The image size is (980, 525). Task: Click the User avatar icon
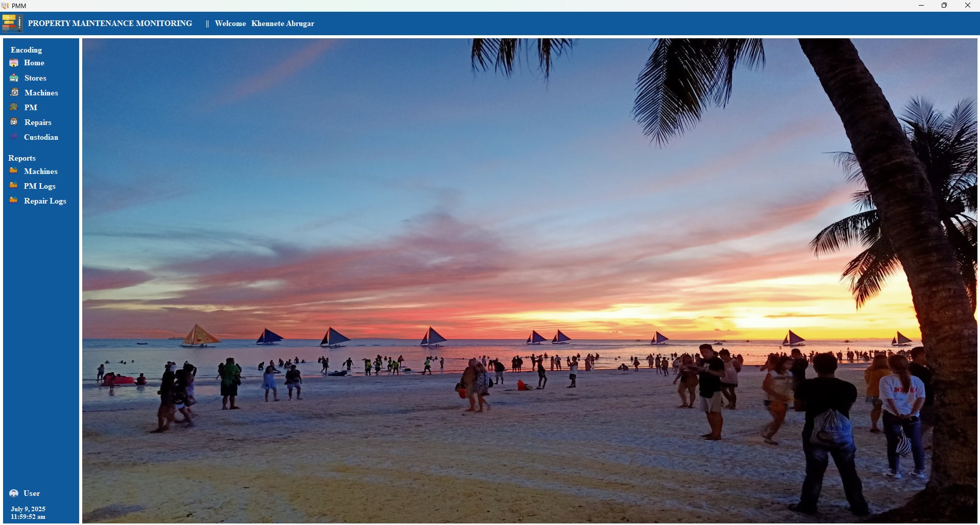tap(14, 493)
